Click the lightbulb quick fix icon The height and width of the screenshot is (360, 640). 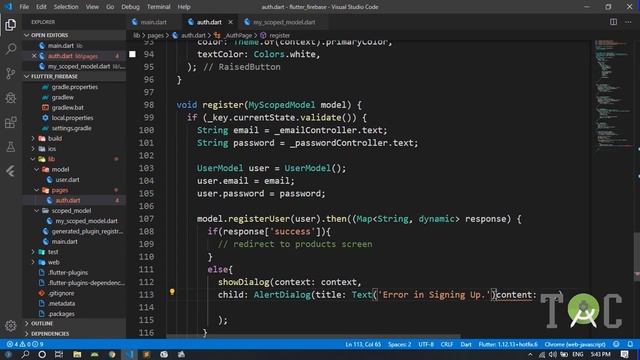click(x=172, y=292)
